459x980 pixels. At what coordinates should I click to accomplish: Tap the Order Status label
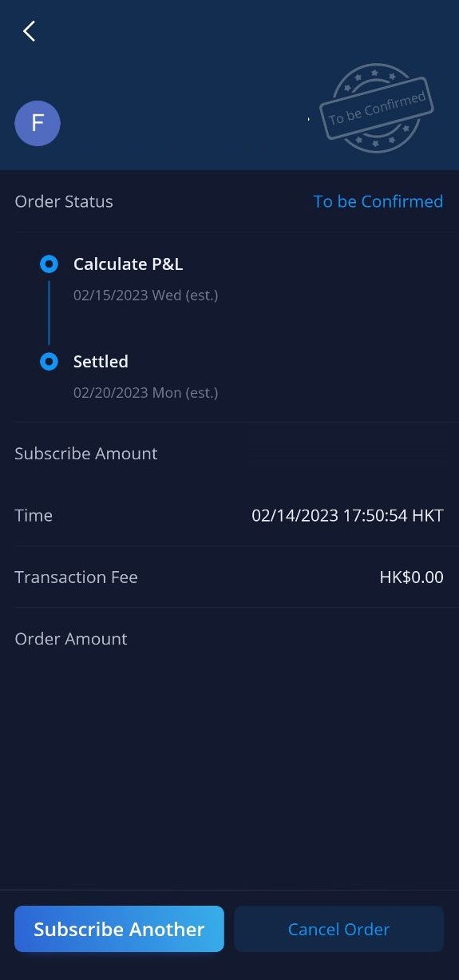coord(64,201)
